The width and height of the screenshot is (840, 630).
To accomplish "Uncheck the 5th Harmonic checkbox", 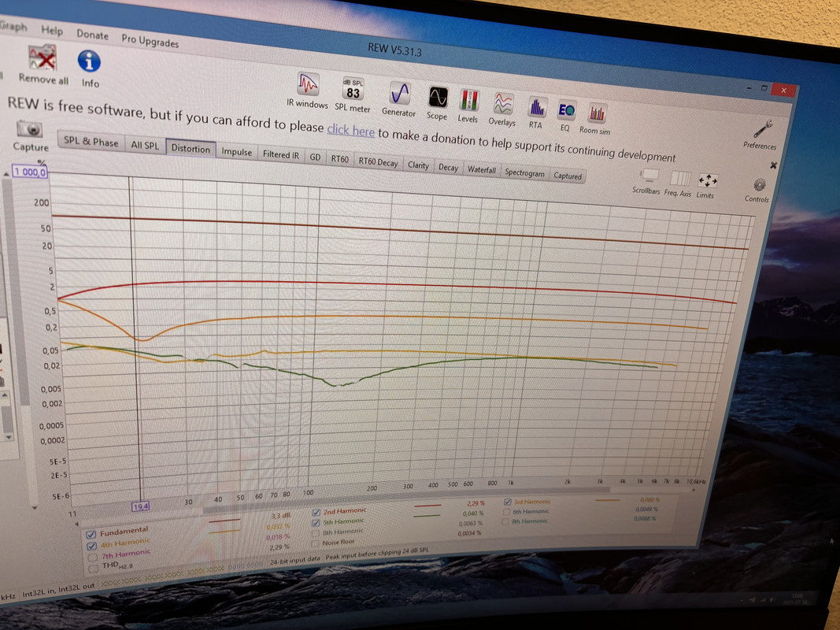I will point(316,523).
